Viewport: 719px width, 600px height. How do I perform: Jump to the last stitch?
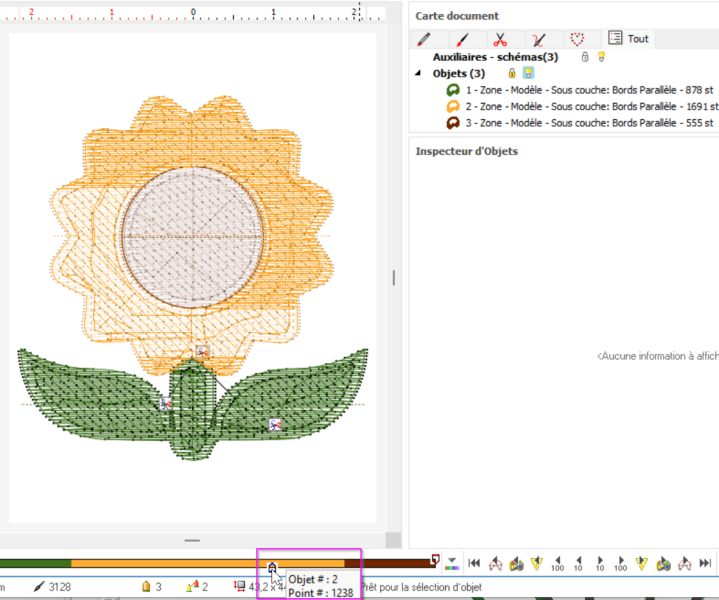(705, 563)
